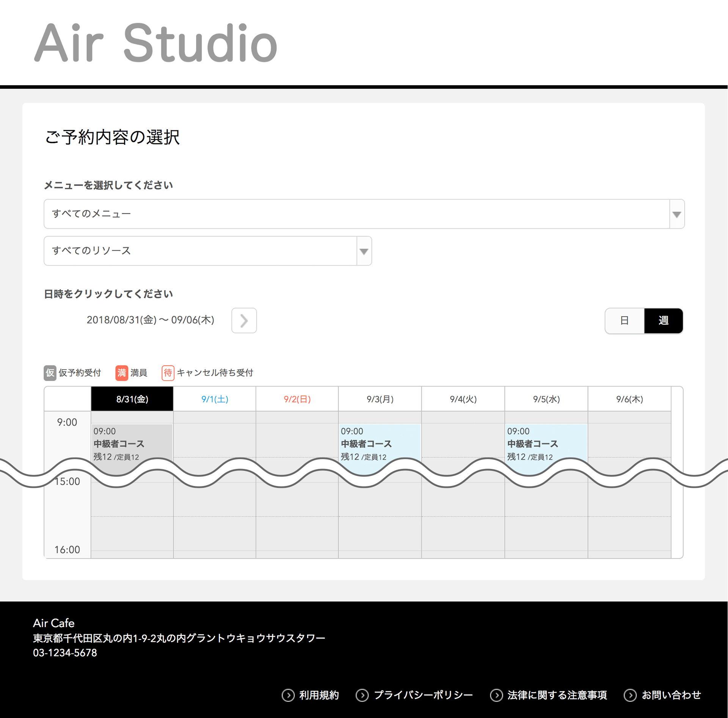This screenshot has width=728, height=718.
Task: Open the すべてのメニュー dropdown
Action: (364, 214)
